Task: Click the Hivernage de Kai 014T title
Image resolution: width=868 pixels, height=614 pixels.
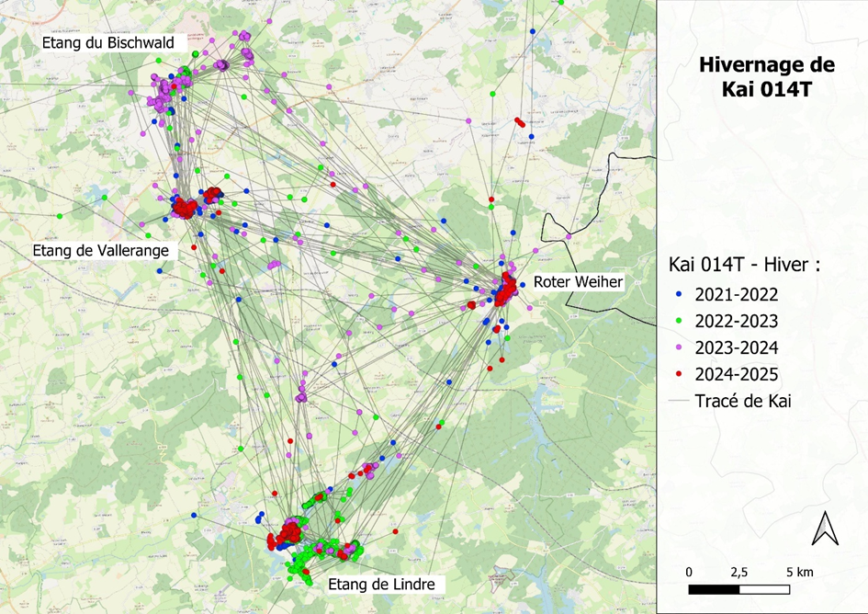Action: click(x=766, y=77)
